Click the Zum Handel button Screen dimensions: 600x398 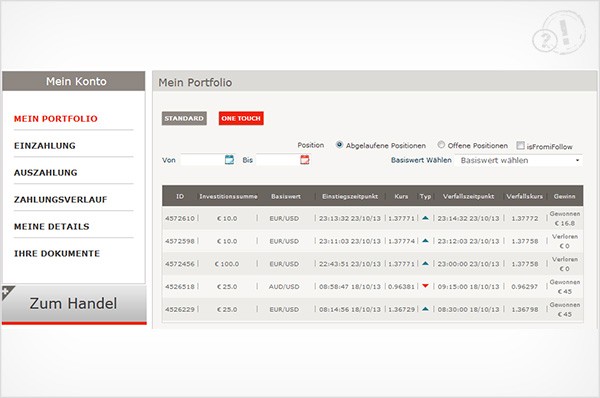(74, 304)
